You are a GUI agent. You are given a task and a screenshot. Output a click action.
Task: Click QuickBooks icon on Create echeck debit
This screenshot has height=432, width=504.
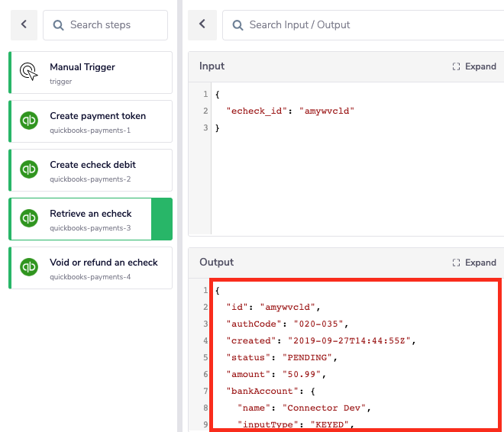point(29,169)
